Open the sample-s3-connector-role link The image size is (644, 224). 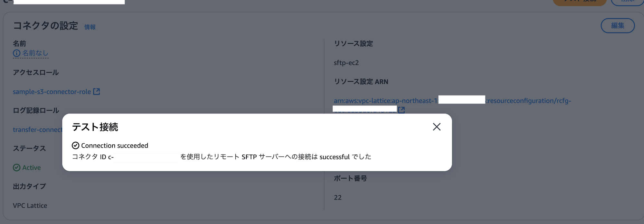[52, 92]
